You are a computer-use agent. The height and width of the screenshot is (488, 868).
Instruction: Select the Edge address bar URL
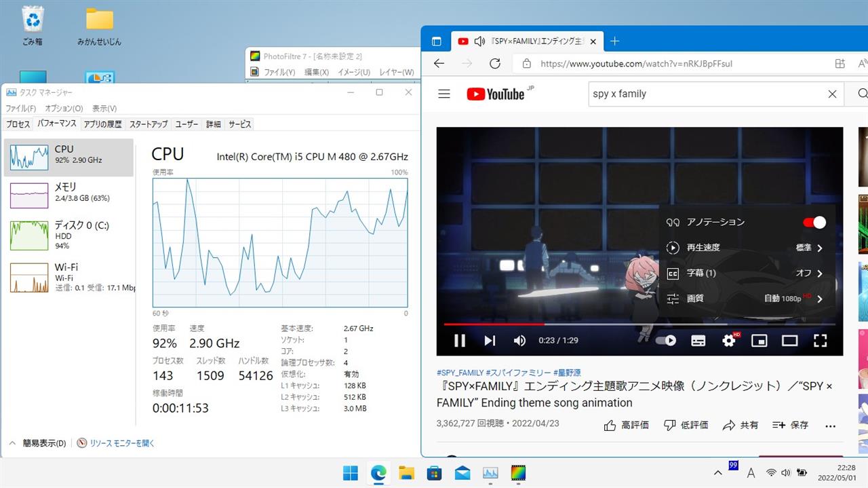(636, 64)
